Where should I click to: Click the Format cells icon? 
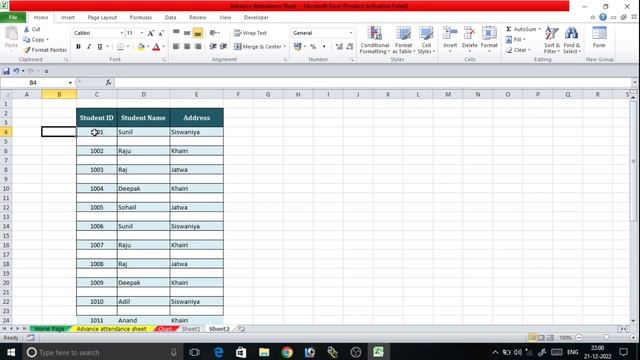click(x=489, y=33)
